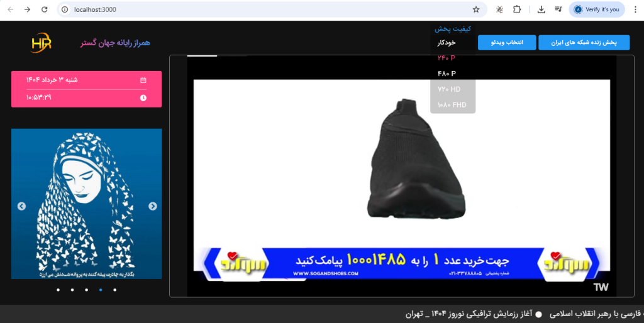Show next slide in image carousel
Viewport: 644px width, 323px height.
[152, 206]
